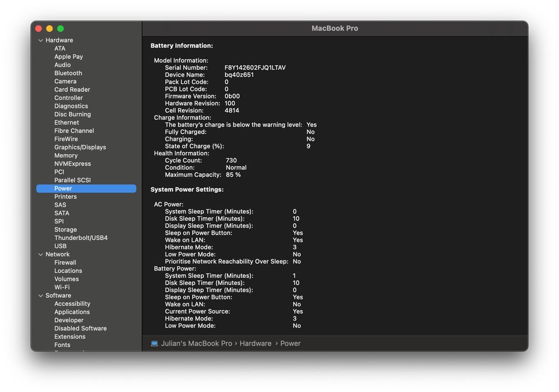Collapse the Network section chevron

[41, 254]
